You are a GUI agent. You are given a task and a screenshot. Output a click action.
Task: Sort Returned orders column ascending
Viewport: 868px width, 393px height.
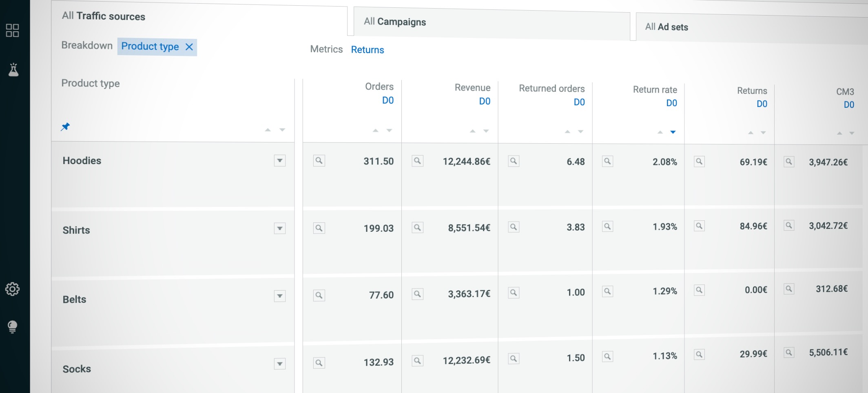[x=567, y=131]
